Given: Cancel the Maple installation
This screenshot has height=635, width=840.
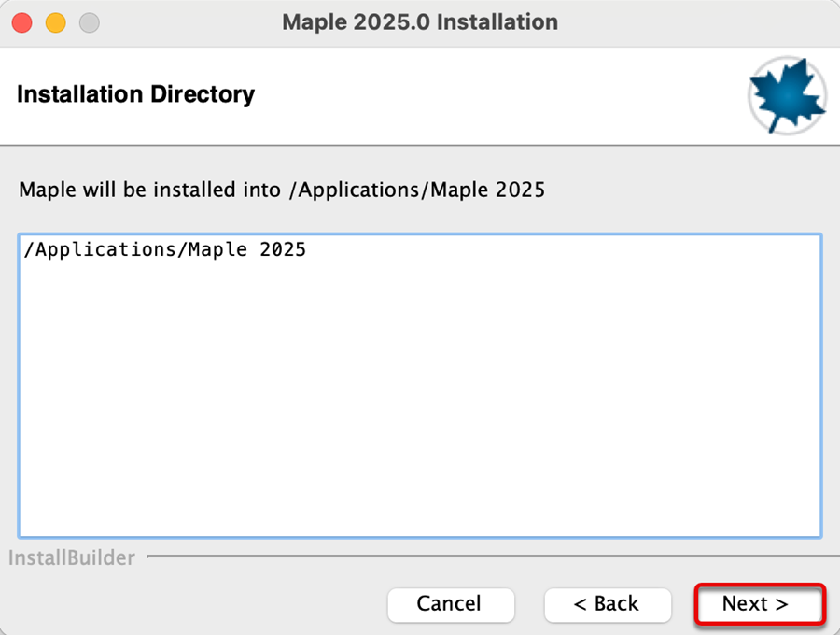Looking at the screenshot, I should tap(451, 604).
